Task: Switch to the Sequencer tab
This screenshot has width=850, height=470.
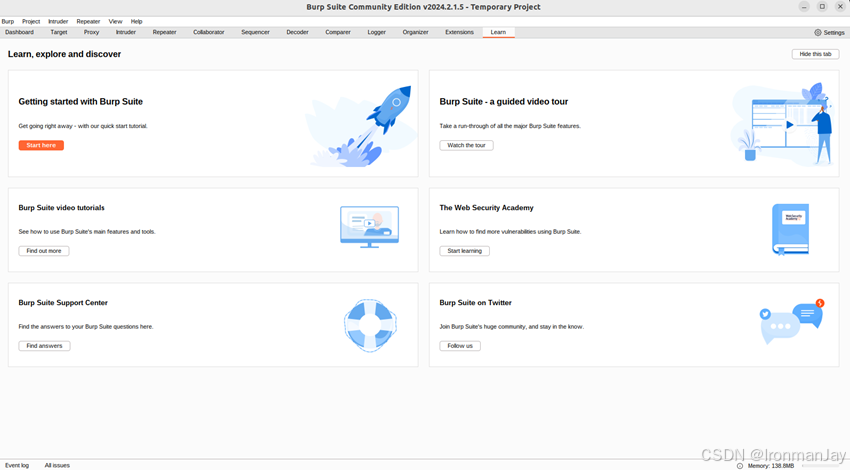Action: (x=255, y=33)
